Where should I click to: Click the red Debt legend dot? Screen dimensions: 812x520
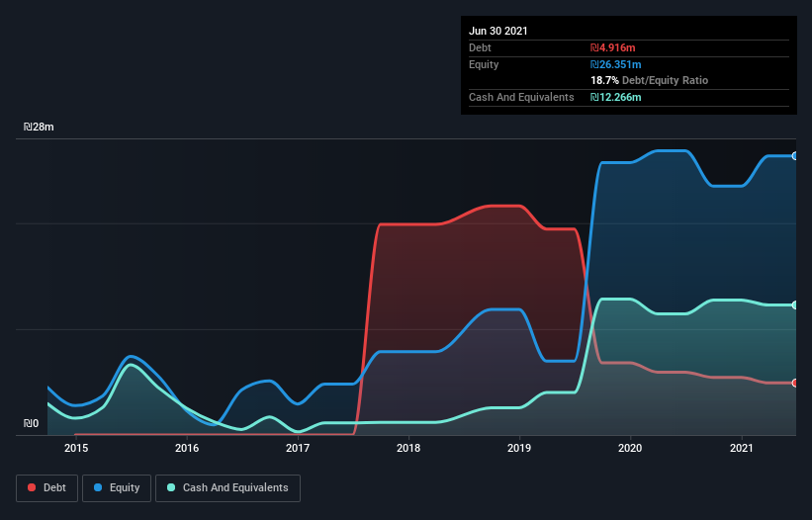[x=32, y=487]
